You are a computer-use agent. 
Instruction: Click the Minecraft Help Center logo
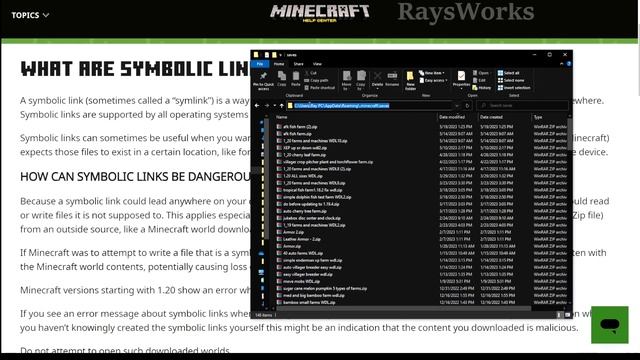coord(320,13)
